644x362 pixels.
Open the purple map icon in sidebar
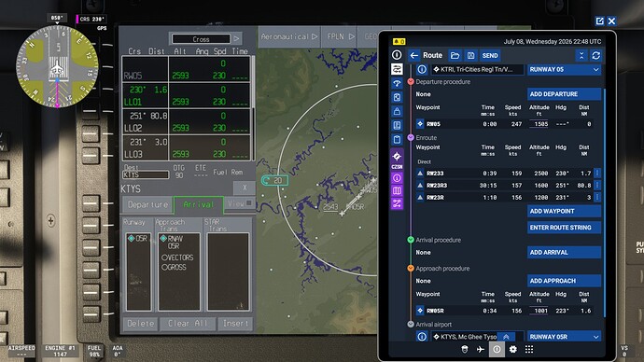coord(397,191)
